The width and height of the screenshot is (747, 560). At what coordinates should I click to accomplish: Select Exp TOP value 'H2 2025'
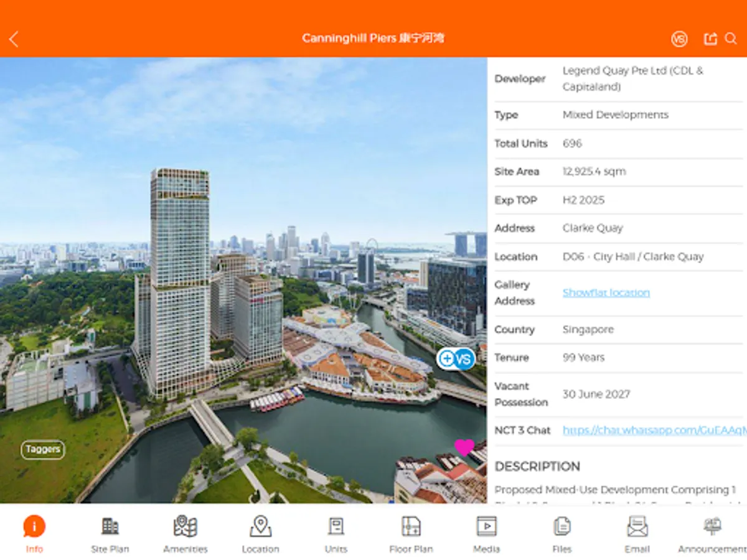pyautogui.click(x=583, y=200)
